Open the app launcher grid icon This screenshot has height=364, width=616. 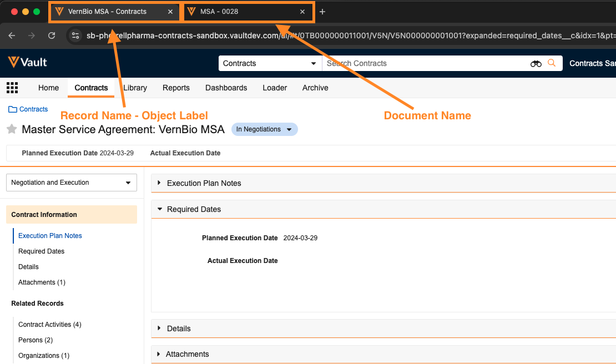pyautogui.click(x=12, y=87)
